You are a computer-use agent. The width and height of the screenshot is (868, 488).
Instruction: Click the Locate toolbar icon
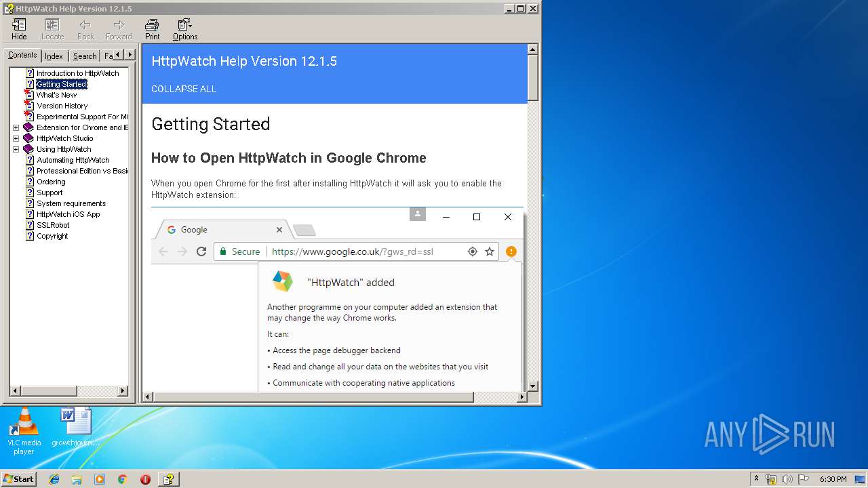[x=52, y=29]
